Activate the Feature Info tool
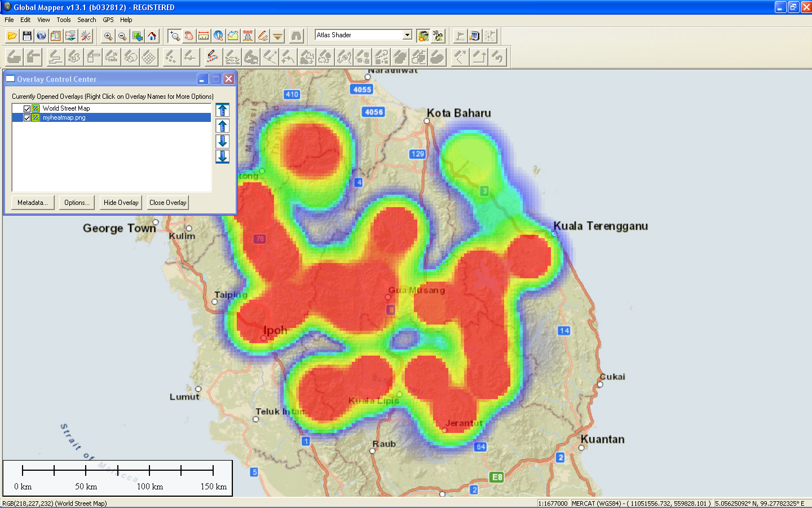Viewport: 812px width, 508px height. click(x=218, y=35)
